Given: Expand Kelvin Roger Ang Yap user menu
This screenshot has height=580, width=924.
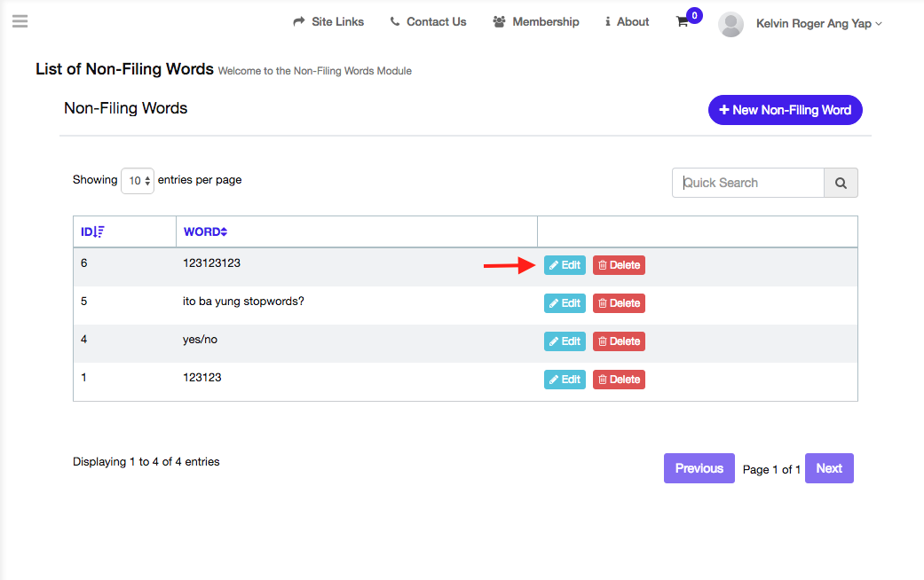Looking at the screenshot, I should pos(818,24).
